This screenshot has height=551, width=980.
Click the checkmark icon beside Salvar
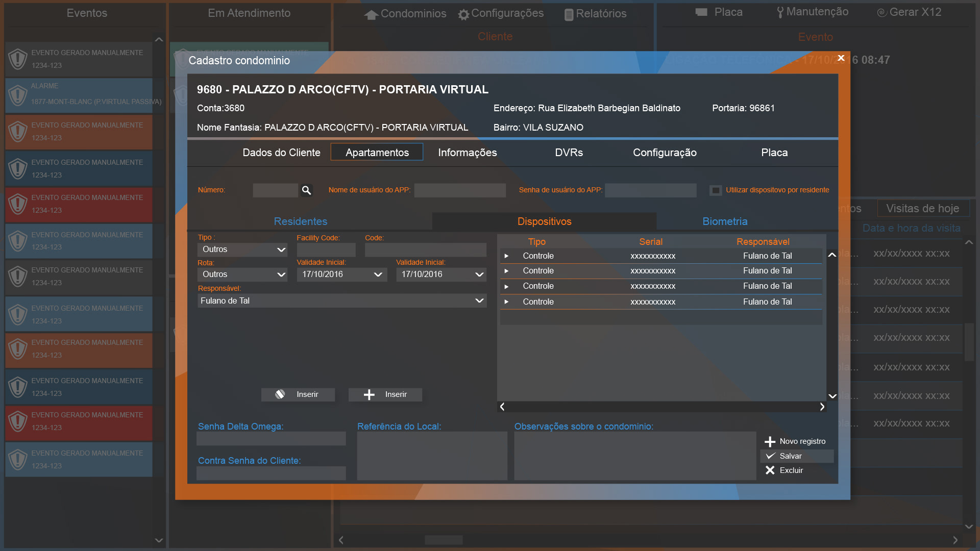[770, 456]
